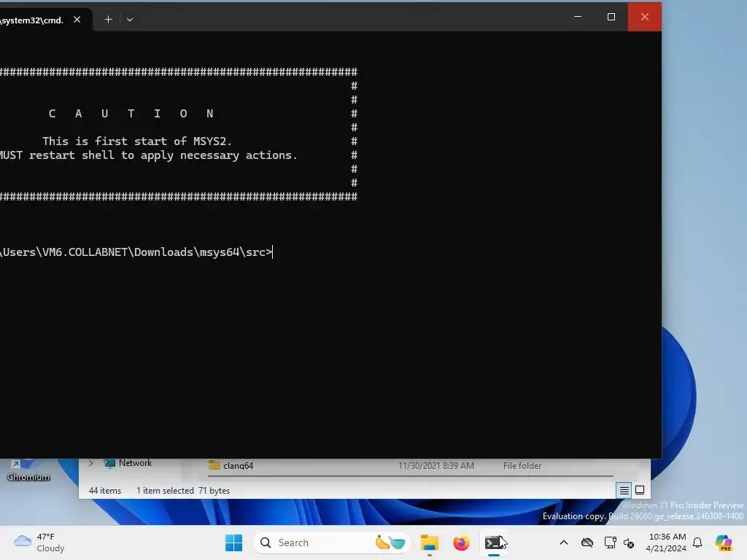Switch File Explorer to details view
This screenshot has width=747, height=560.
(624, 490)
